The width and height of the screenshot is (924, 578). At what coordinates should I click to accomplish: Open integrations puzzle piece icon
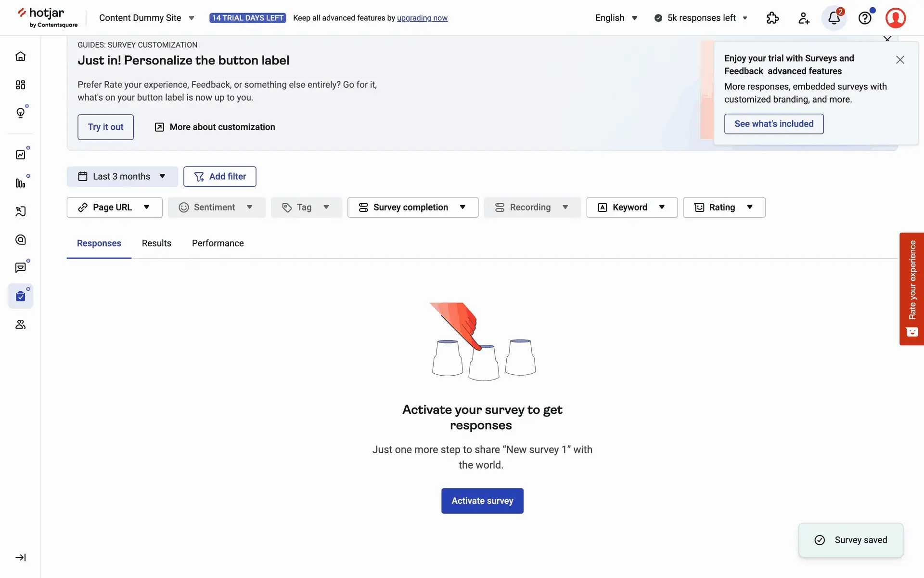click(772, 18)
